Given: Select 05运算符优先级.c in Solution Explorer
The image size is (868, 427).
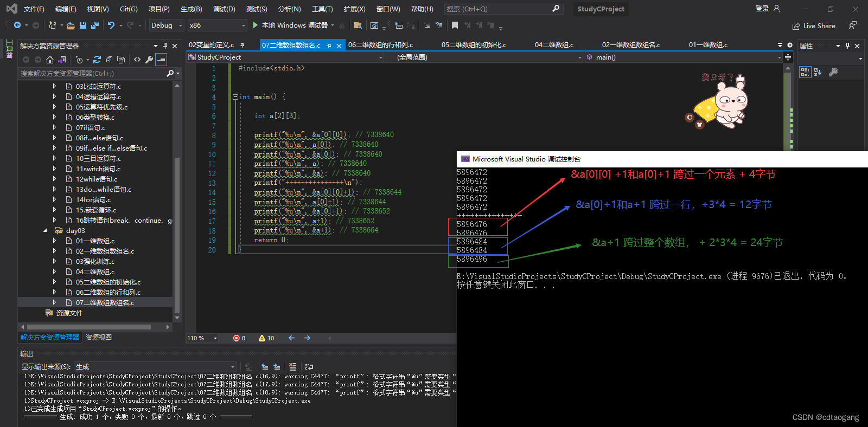Looking at the screenshot, I should tap(101, 107).
